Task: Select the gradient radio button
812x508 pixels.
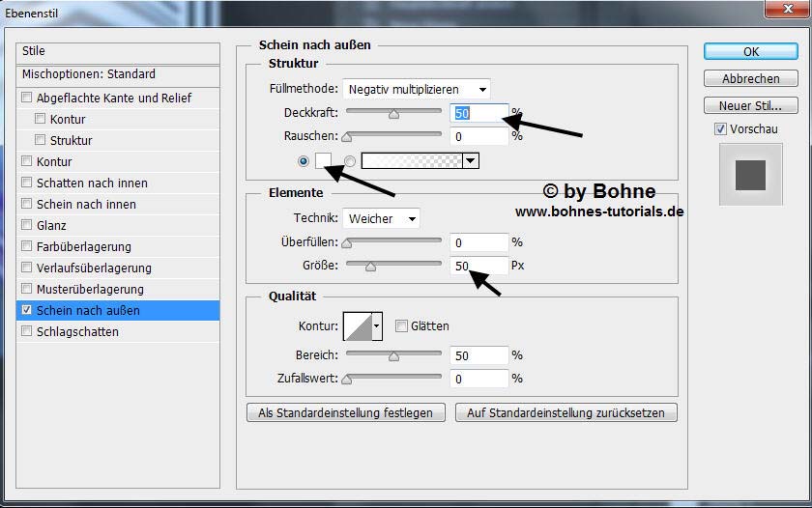Action: tap(350, 161)
